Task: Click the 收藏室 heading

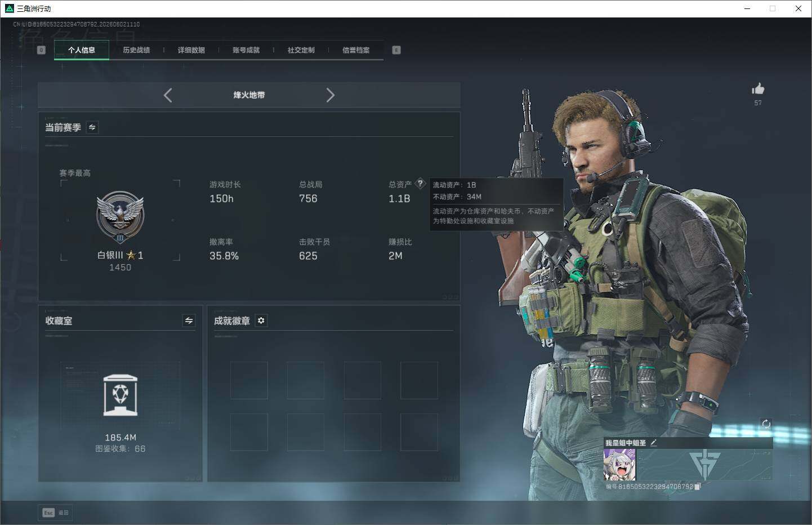Action: click(59, 321)
